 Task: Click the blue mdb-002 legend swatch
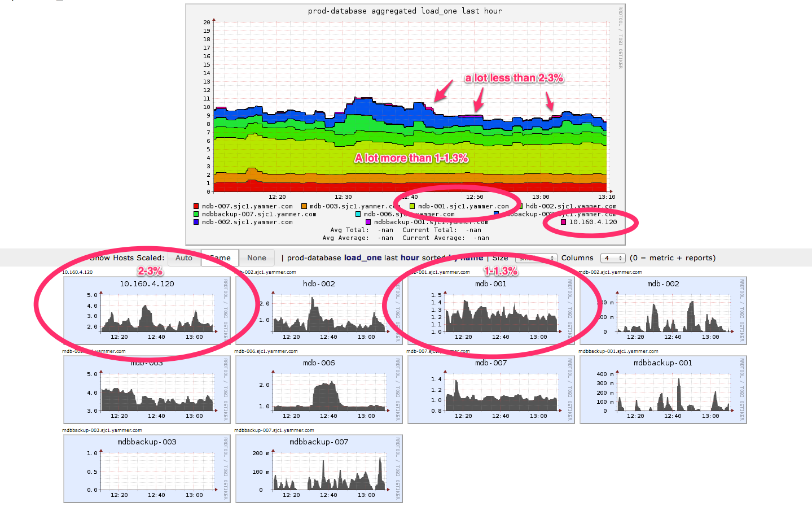pyautogui.click(x=196, y=222)
